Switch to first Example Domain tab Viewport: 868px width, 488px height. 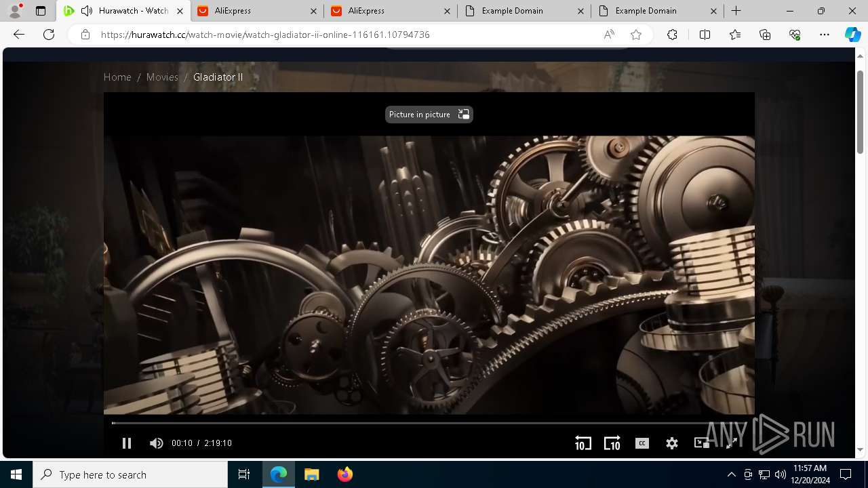pos(524,11)
